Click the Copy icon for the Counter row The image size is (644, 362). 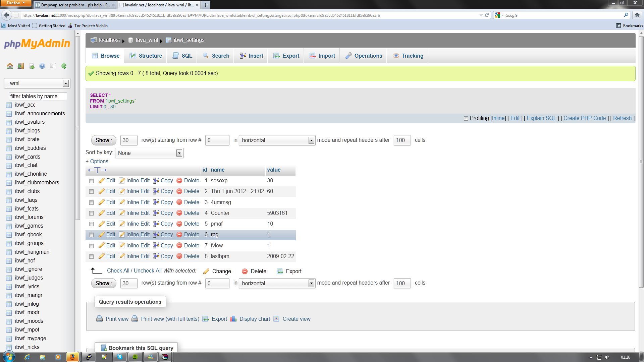[156, 213]
